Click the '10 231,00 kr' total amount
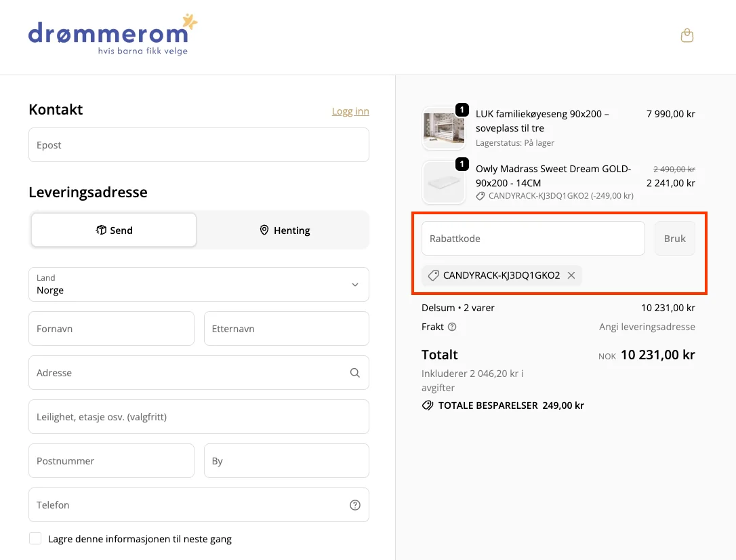Viewport: 736px width, 560px height. point(657,355)
